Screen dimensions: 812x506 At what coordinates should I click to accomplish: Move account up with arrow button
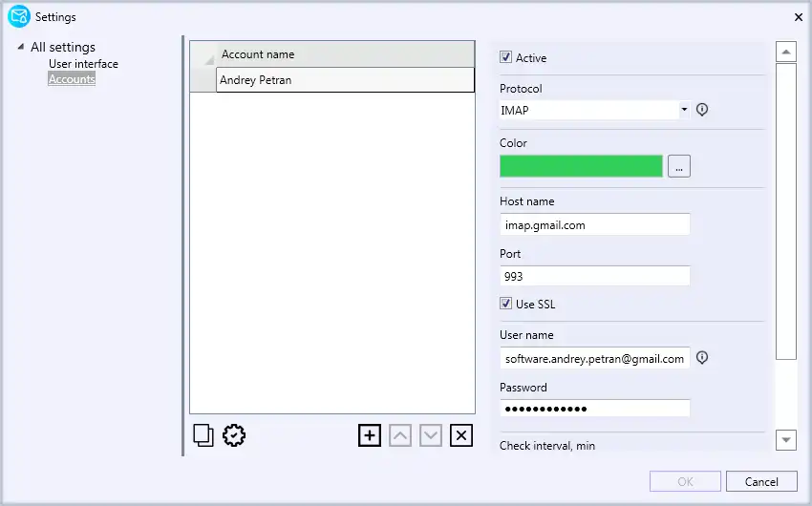pos(399,435)
